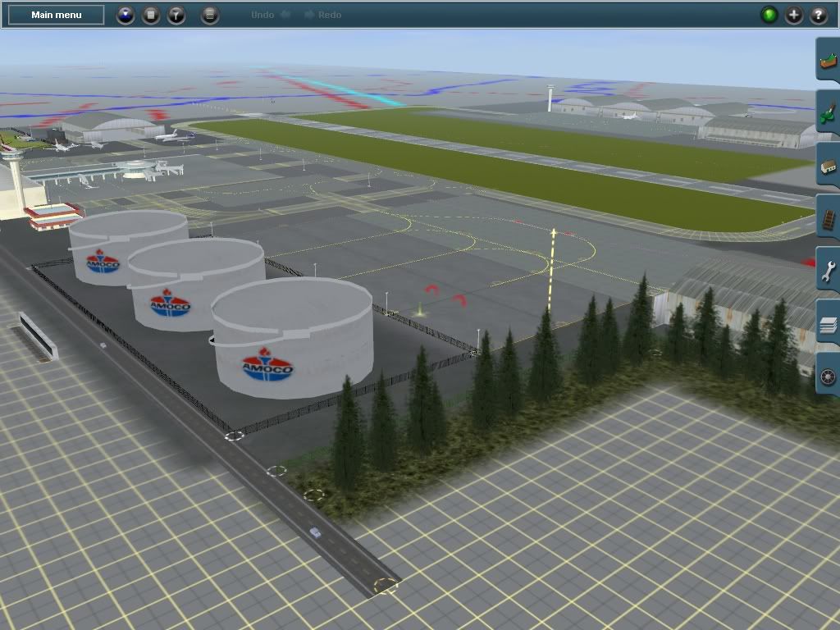This screenshot has width=840, height=630.
Task: Open the Tools wrench tab
Action: pyautogui.click(x=828, y=271)
